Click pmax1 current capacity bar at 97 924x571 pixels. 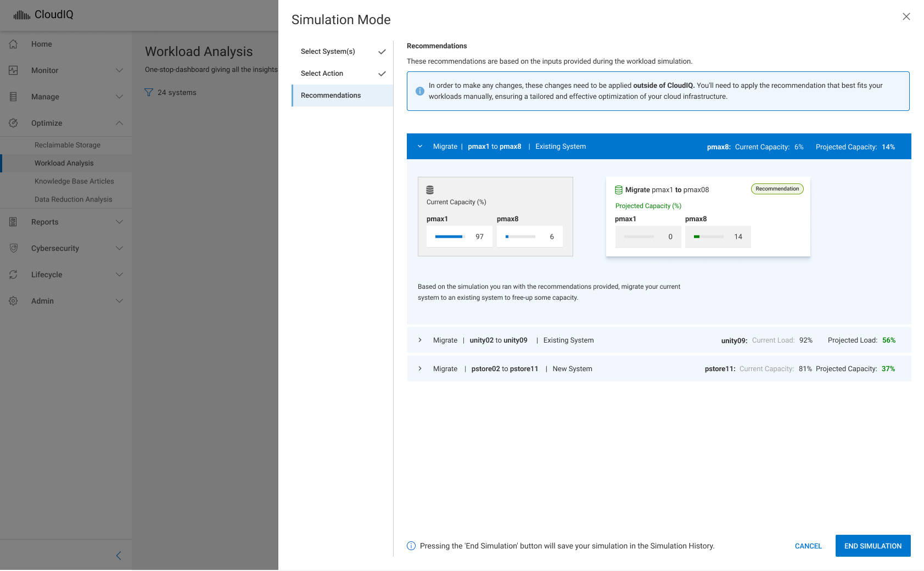(x=449, y=237)
